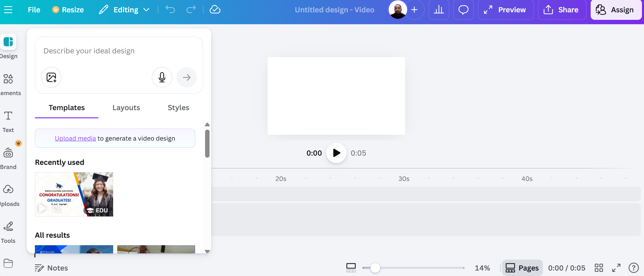This screenshot has width=644, height=276.
Task: Switch to the Templates tab
Action: coord(67,108)
